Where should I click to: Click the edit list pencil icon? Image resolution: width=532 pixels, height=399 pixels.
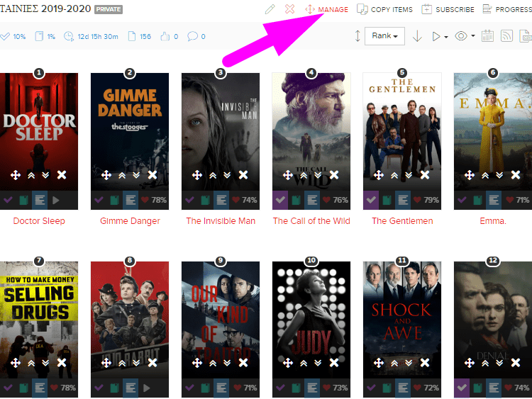(270, 9)
